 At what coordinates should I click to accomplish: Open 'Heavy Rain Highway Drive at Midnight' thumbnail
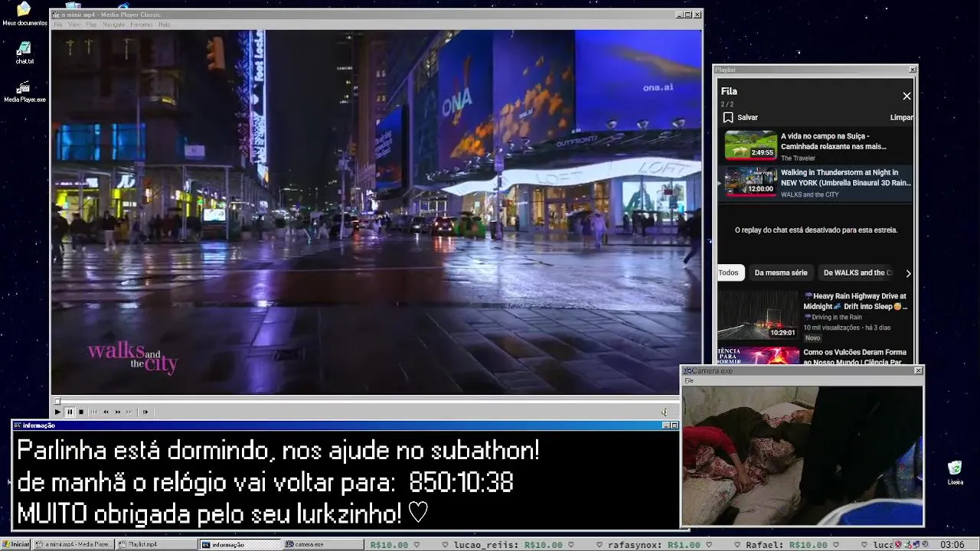[758, 315]
